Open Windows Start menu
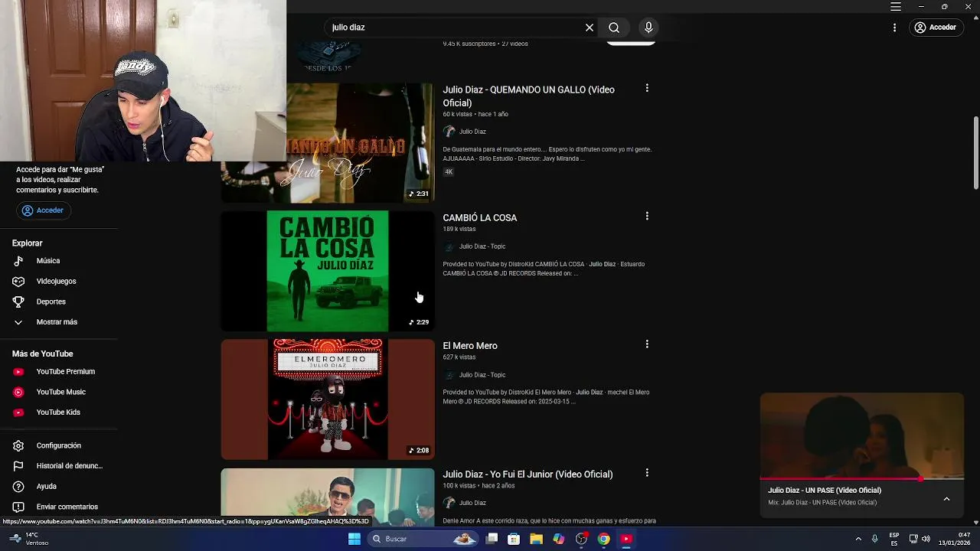980x551 pixels. [x=354, y=539]
